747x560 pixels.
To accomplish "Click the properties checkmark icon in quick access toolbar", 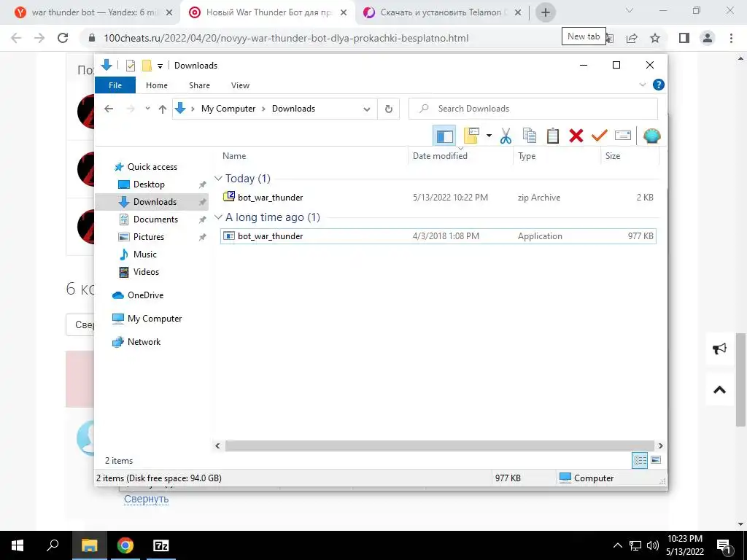I will pyautogui.click(x=130, y=65).
